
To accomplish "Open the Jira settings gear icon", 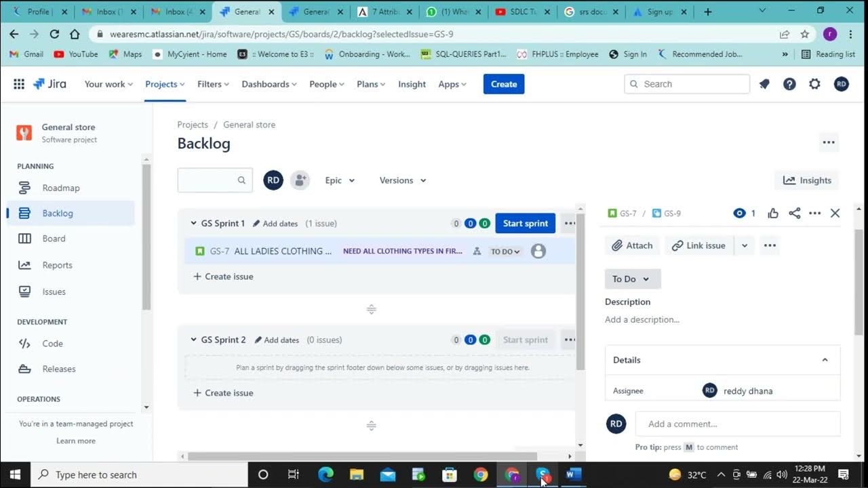I will coord(815,84).
